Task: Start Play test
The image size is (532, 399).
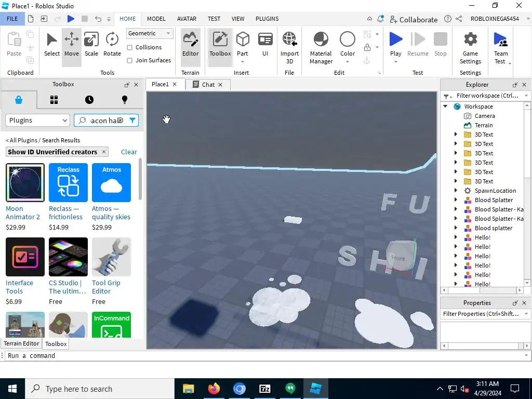Action: click(395, 44)
